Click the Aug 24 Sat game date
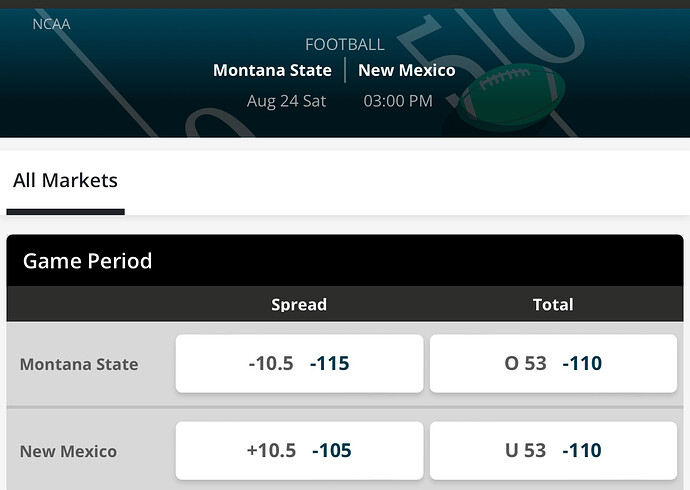This screenshot has width=690, height=490. click(x=286, y=101)
